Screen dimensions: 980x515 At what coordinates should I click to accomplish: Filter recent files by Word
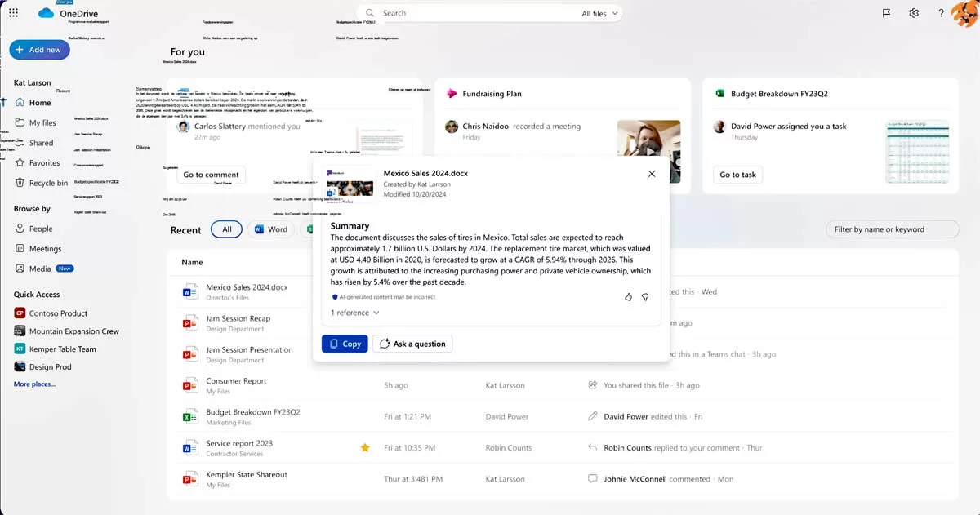pyautogui.click(x=271, y=229)
